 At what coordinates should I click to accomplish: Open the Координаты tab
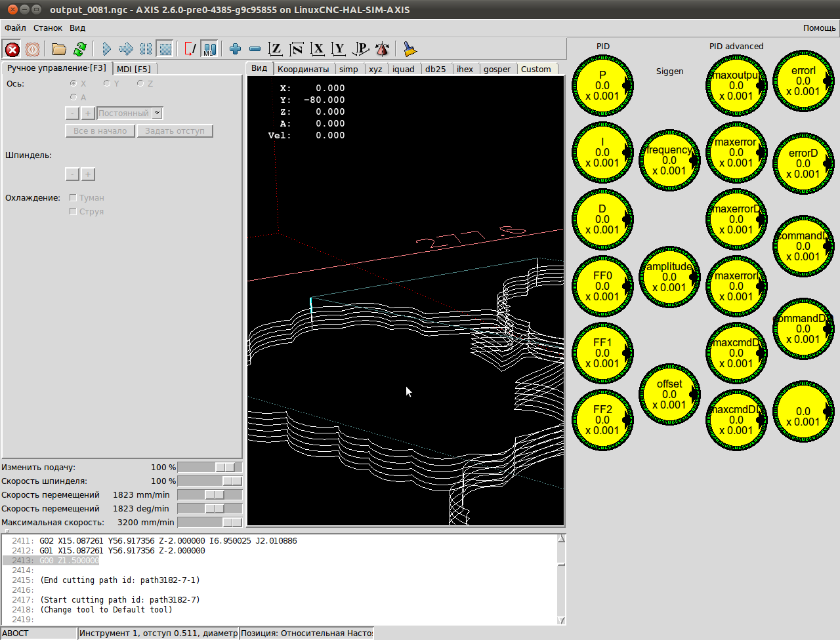point(303,69)
